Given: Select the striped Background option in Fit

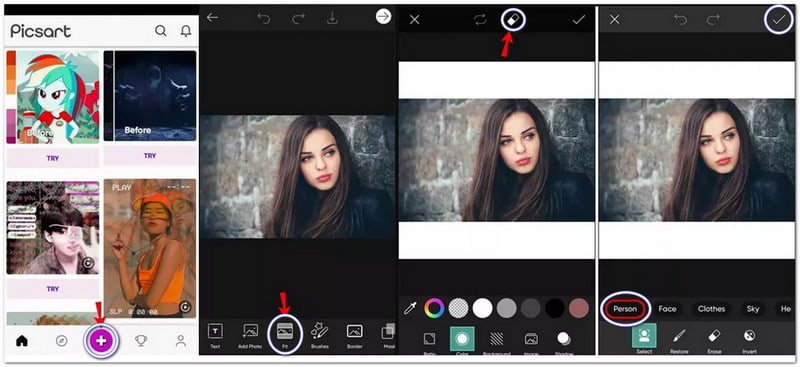Looking at the screenshot, I should click(496, 342).
